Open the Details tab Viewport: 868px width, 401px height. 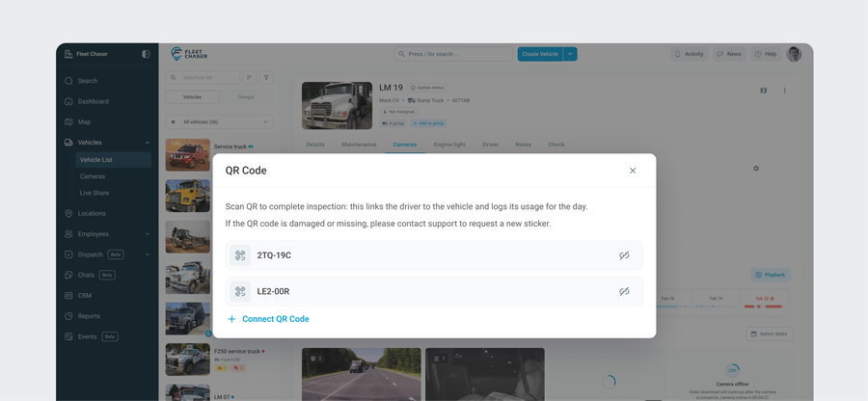pos(315,145)
